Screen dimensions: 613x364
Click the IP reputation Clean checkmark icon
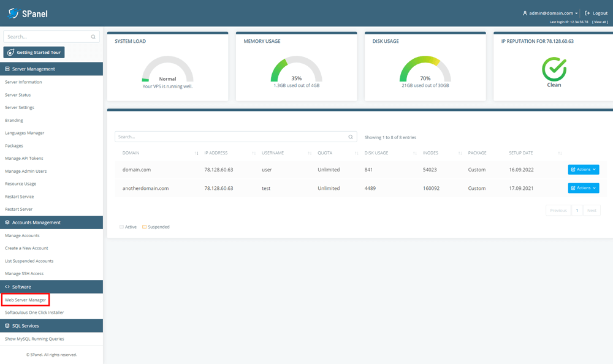coord(554,69)
